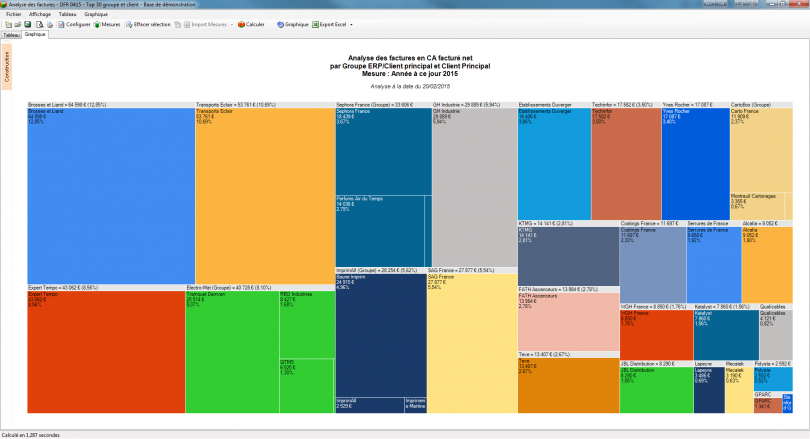Select the green JBL Distribution tile
The image size is (810, 439).
tap(656, 390)
